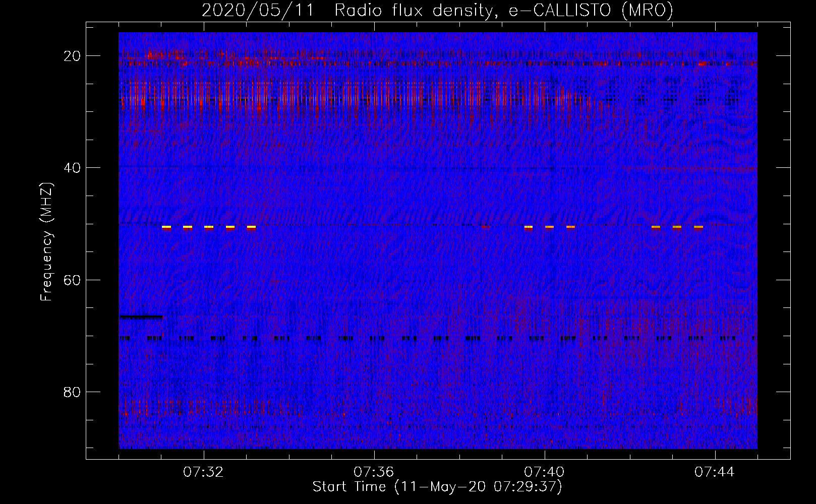Click the black horizontal bar near 67 MHz

tap(141, 317)
